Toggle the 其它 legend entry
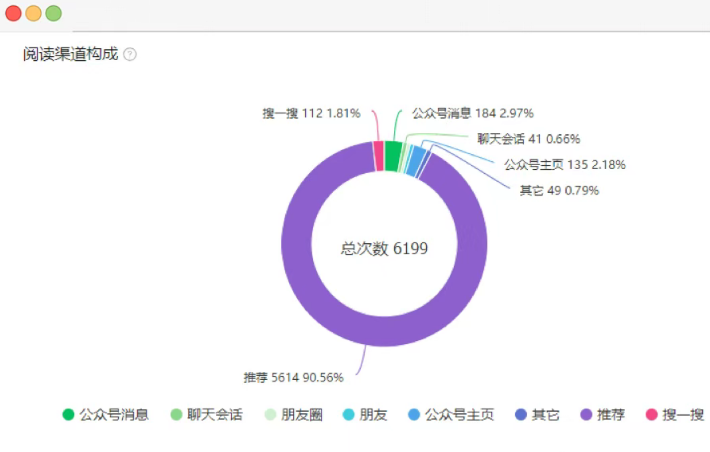Viewport: 710px width, 452px height. pyautogui.click(x=537, y=414)
